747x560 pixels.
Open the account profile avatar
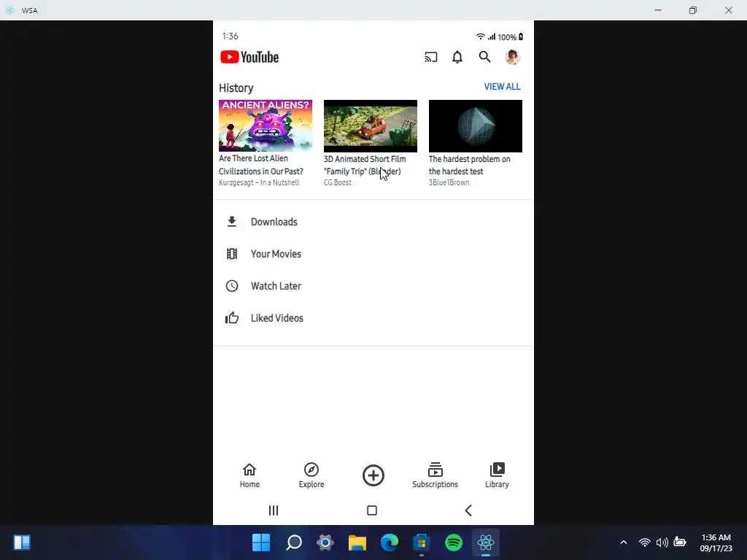pos(512,57)
